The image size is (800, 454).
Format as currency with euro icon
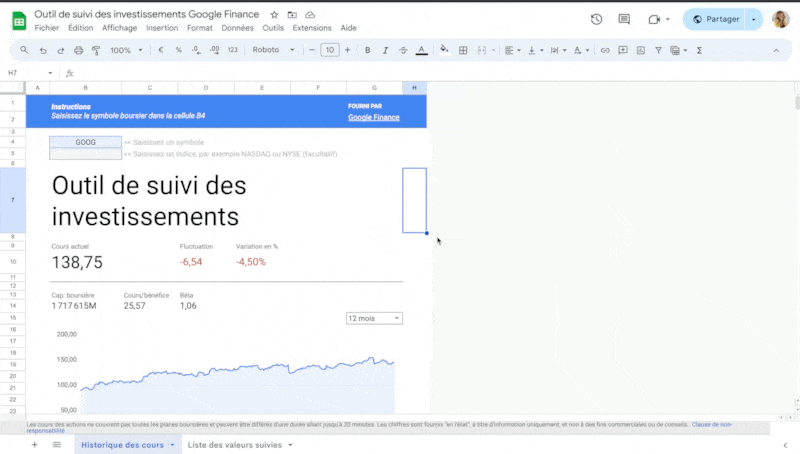click(x=161, y=50)
